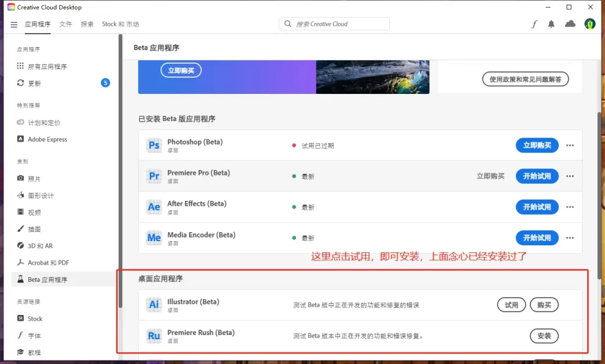The height and width of the screenshot is (364, 605).
Task: Open the more options menu for Photoshop (Beta)
Action: click(x=570, y=145)
